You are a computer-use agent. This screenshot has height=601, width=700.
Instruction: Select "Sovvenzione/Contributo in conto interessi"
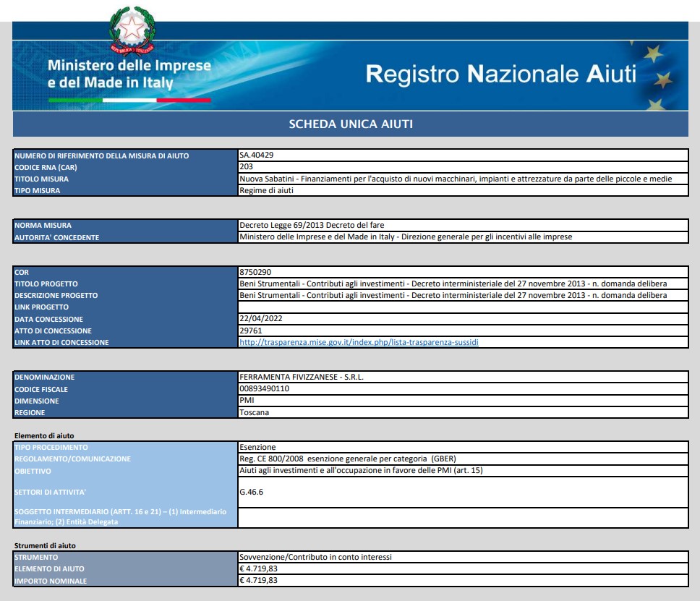coord(315,557)
